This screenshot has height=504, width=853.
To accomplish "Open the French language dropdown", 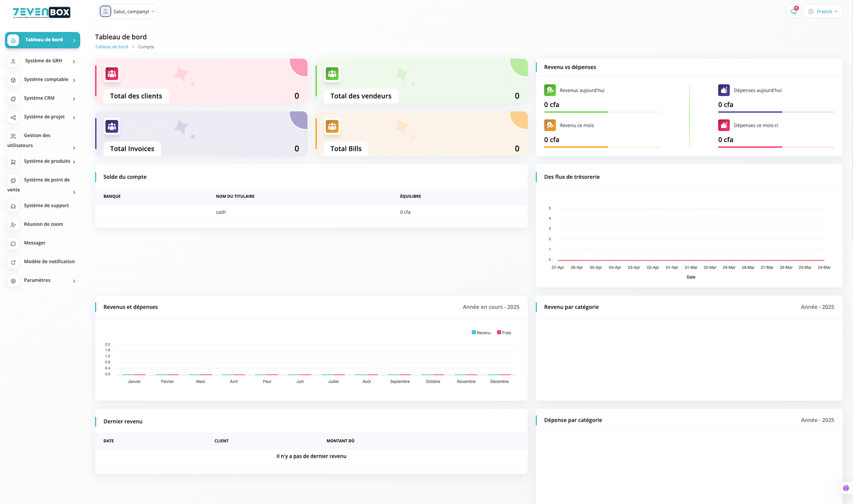I will [823, 11].
